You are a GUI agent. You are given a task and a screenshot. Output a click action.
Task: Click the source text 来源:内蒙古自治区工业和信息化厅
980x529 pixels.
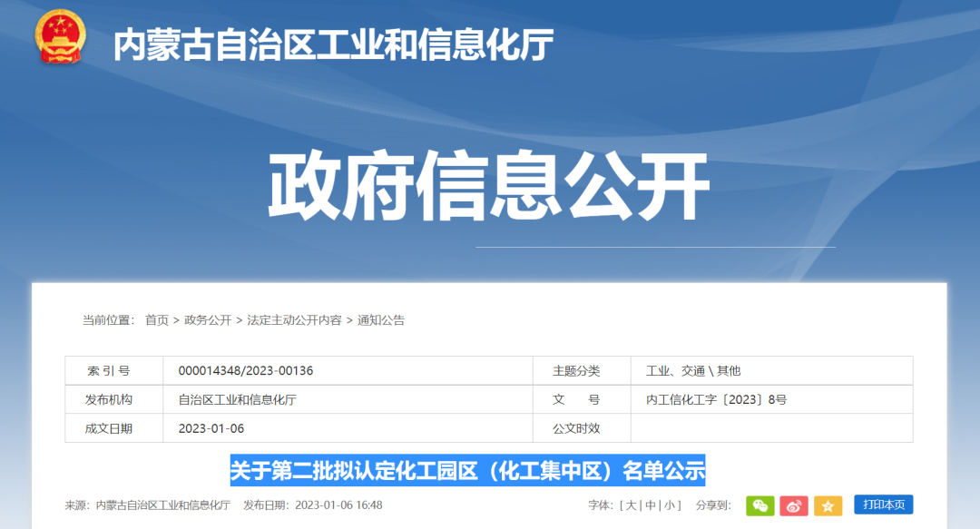coord(148,505)
